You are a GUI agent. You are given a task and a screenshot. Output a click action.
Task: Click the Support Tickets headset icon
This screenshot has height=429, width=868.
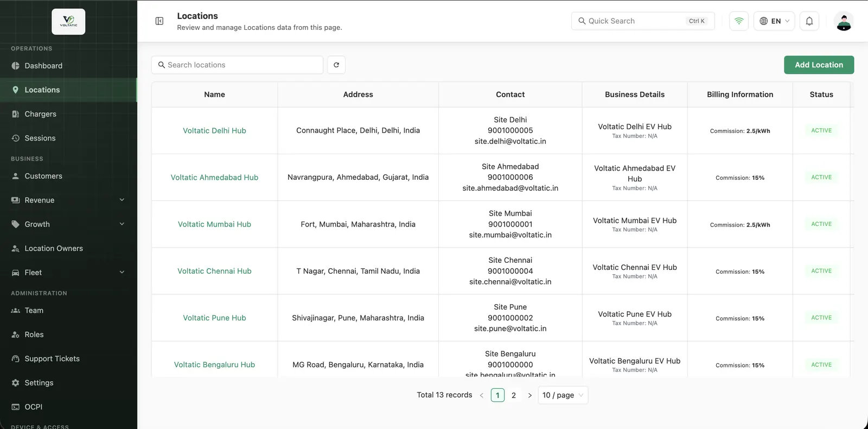pyautogui.click(x=15, y=359)
